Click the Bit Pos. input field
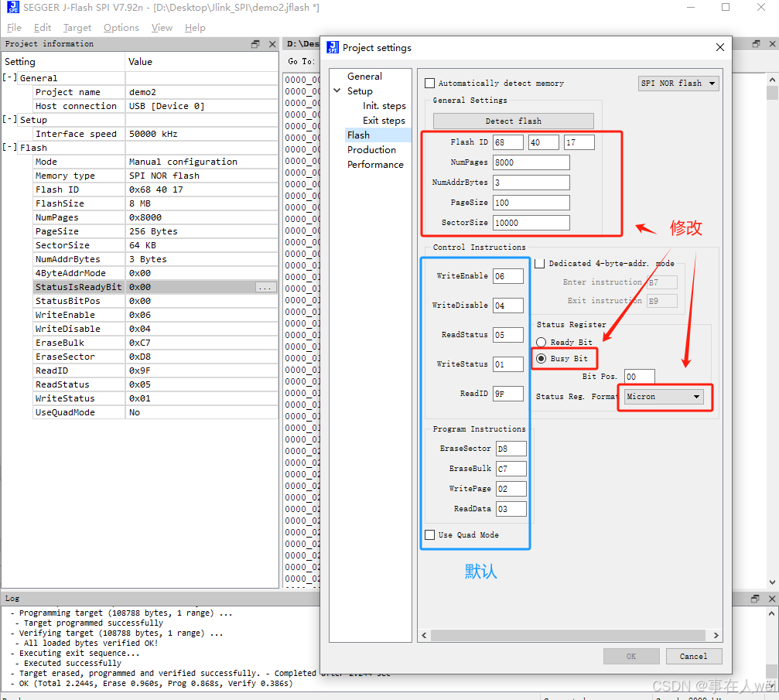The image size is (779, 700). [640, 376]
